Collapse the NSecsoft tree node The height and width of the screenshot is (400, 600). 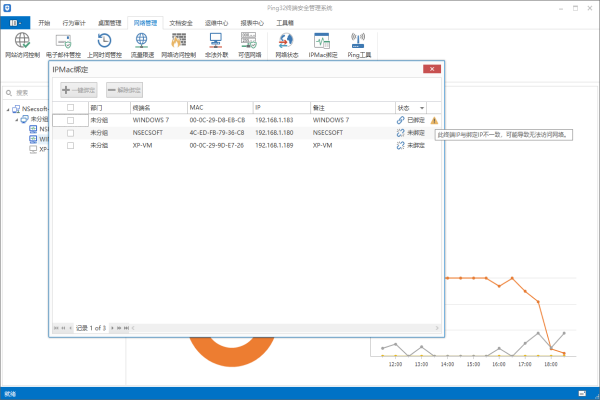point(8,110)
